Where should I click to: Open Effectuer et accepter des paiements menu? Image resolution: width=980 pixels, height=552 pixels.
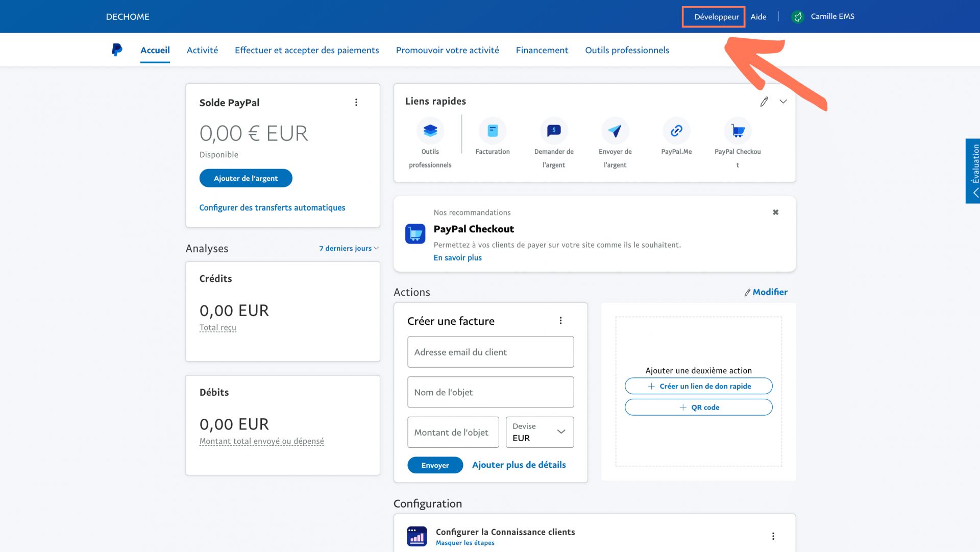pos(307,50)
